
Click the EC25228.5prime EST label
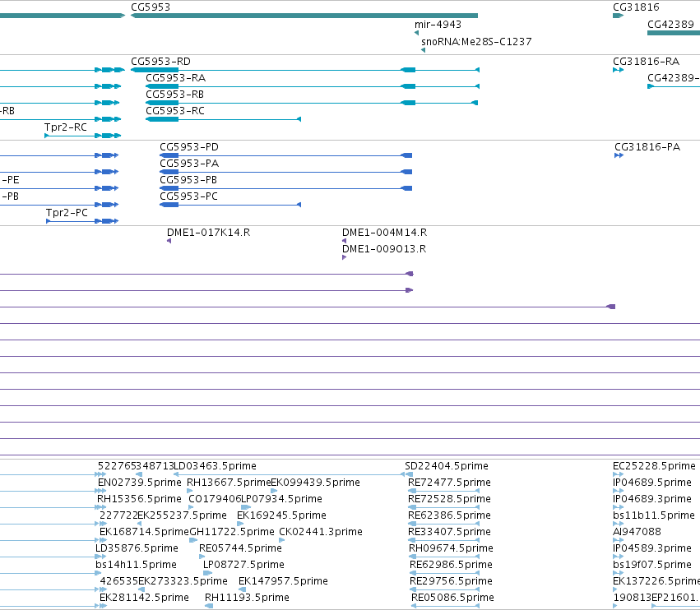coord(654,466)
